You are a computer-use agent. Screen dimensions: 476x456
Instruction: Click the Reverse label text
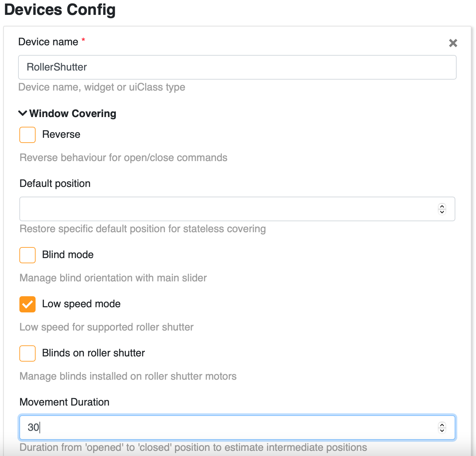(x=61, y=134)
